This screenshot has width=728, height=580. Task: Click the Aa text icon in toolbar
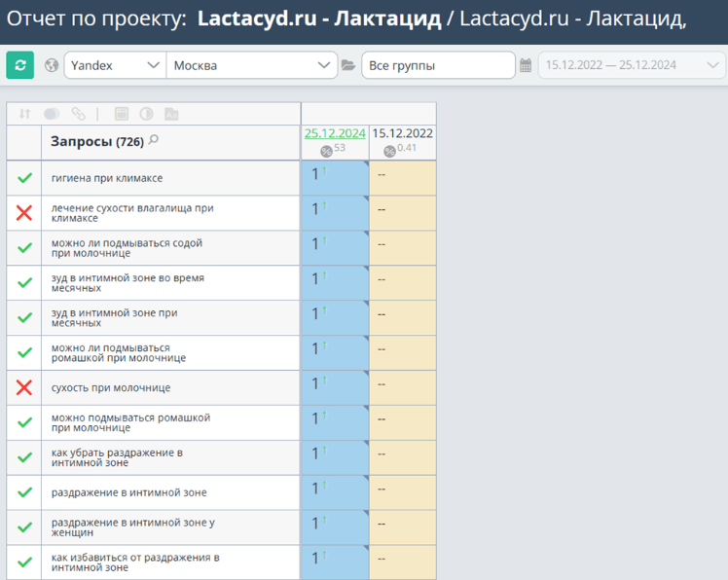(171, 114)
